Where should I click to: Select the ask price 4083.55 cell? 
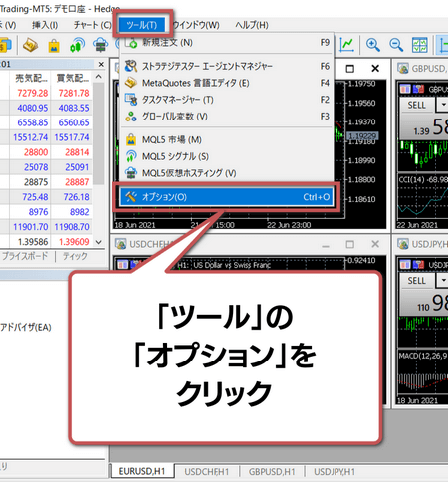[74, 108]
